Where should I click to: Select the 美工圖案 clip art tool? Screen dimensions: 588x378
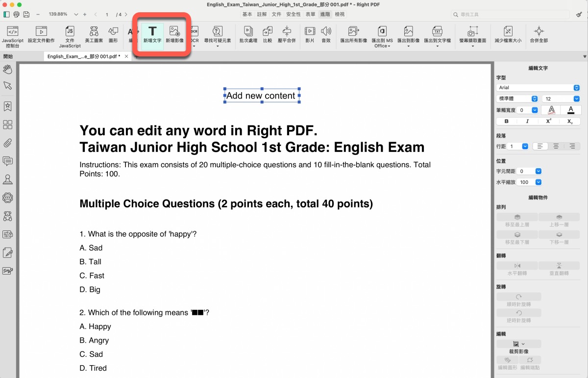tap(94, 34)
